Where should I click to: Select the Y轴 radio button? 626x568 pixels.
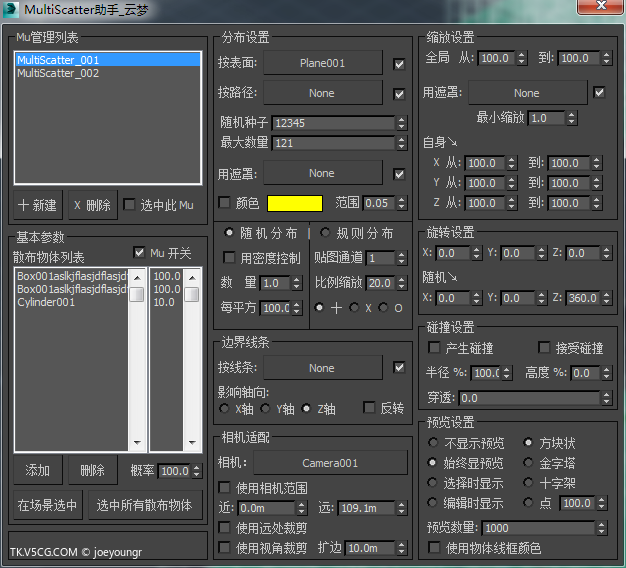click(x=265, y=408)
